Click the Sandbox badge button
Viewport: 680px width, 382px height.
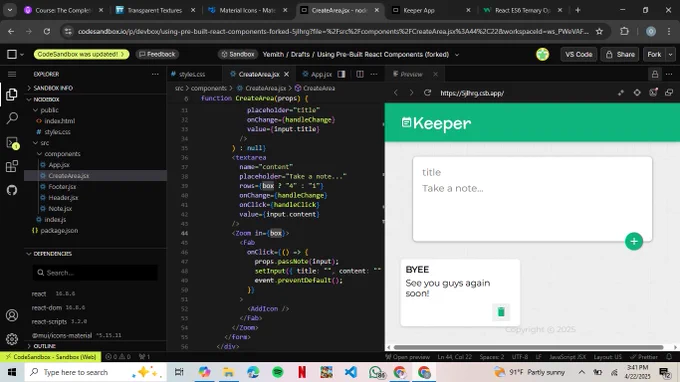coord(237,54)
